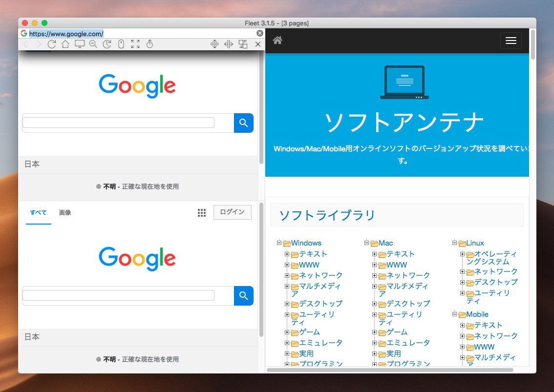Viewport: 554px width, 392px height.
Task: Expand WWW under the Mac tree
Action: pos(374,265)
